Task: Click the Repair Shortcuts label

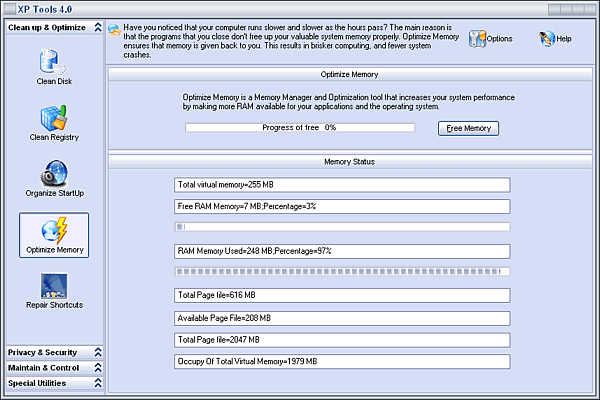Action: click(x=54, y=305)
